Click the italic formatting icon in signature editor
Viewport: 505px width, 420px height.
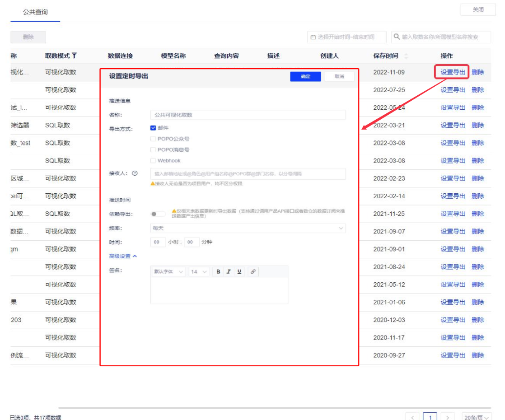click(229, 272)
